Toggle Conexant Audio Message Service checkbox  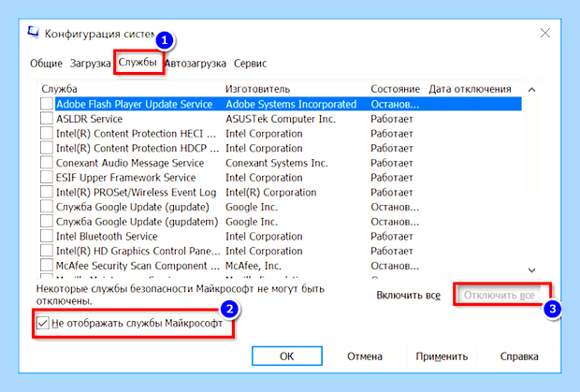coord(47,163)
